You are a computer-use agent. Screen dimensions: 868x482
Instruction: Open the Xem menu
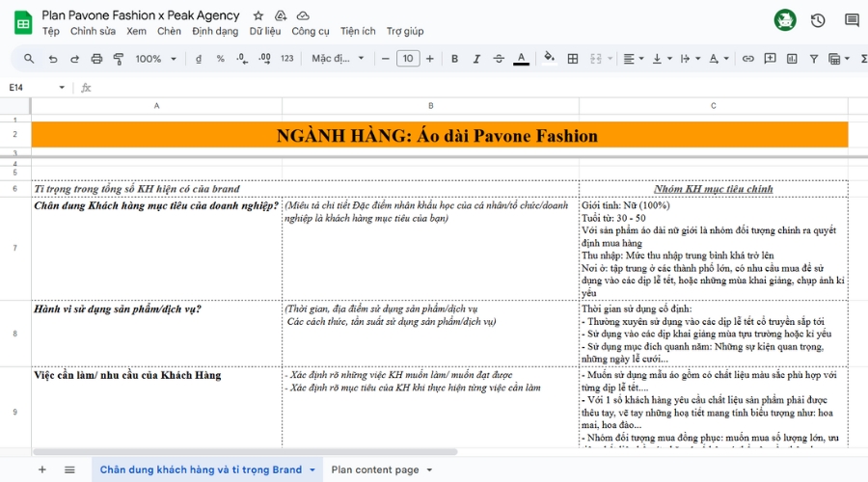(x=136, y=32)
